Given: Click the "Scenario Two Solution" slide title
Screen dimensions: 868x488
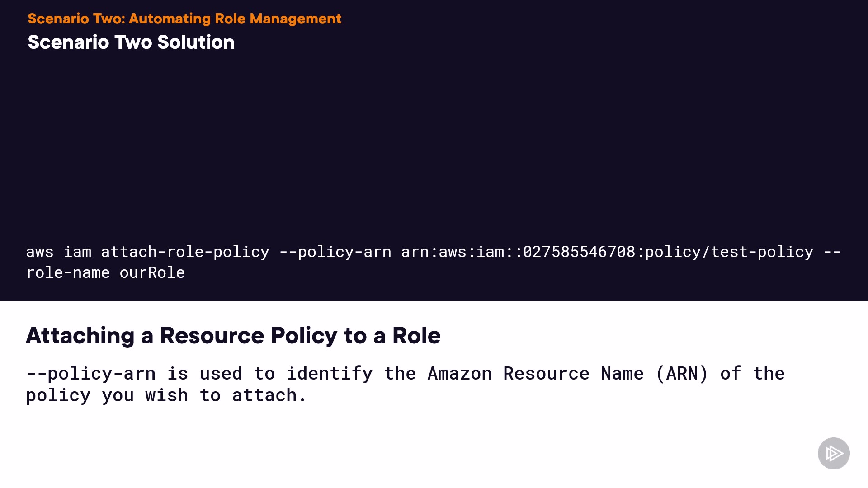Looking at the screenshot, I should click(x=131, y=42).
